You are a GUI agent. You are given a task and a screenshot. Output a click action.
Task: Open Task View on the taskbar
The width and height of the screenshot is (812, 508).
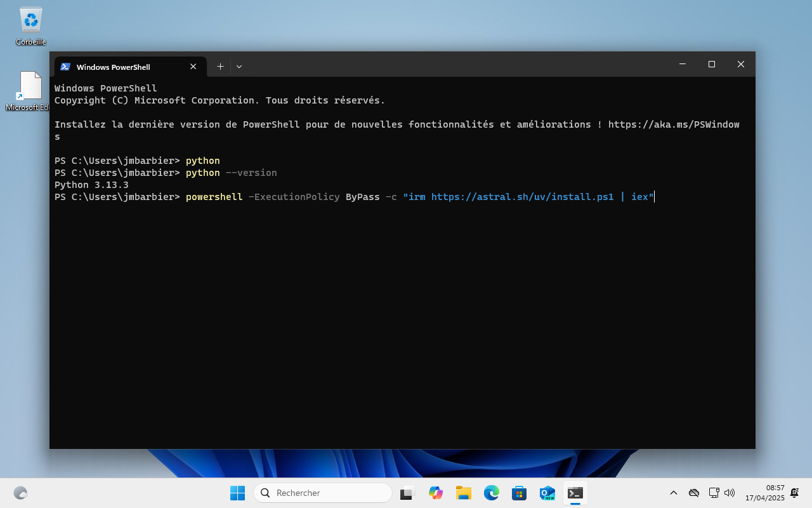[407, 493]
